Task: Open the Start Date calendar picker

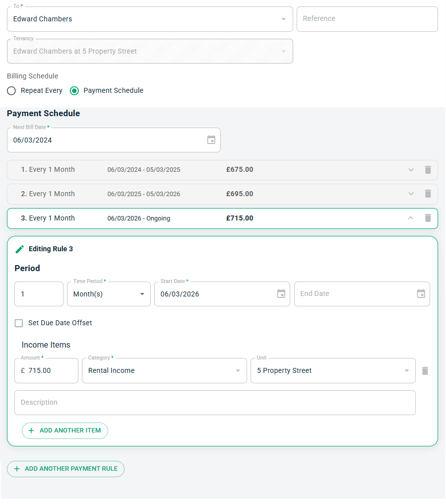Action: (281, 294)
